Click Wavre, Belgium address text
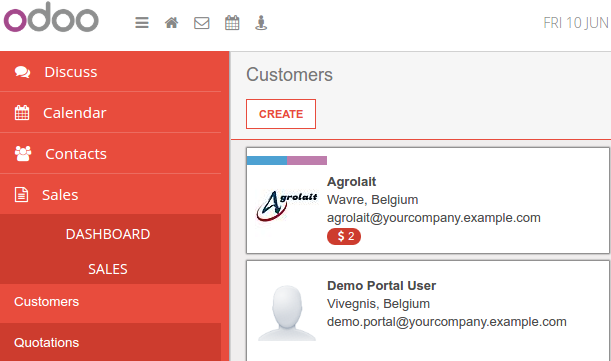Image resolution: width=611 pixels, height=361 pixels. [373, 200]
